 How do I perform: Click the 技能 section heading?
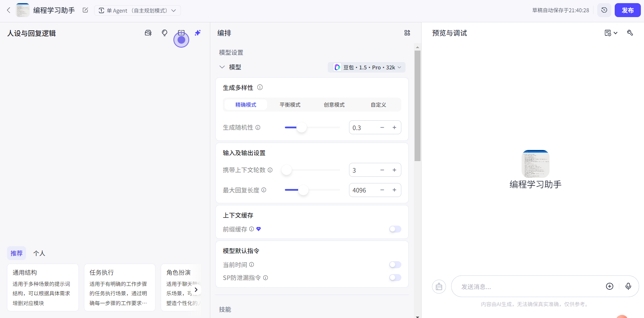click(x=225, y=309)
